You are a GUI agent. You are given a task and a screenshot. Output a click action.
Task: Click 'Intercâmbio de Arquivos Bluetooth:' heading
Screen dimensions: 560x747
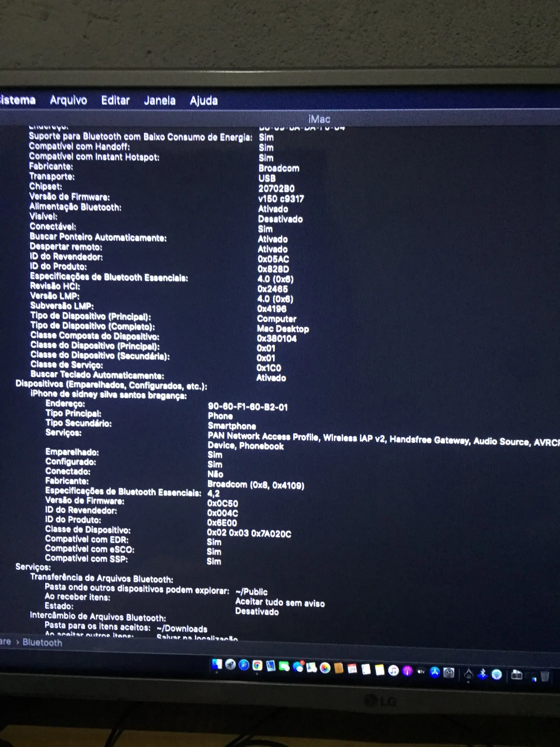click(x=98, y=617)
